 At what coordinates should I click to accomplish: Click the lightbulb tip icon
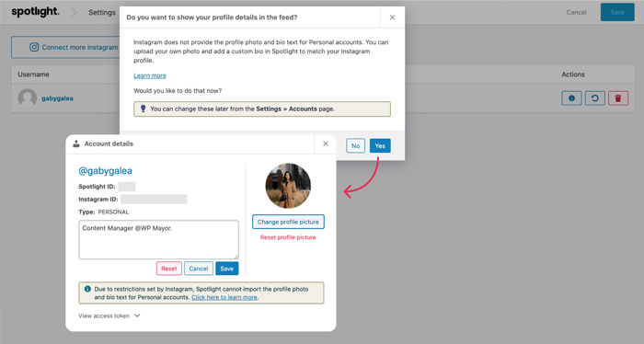tap(143, 109)
